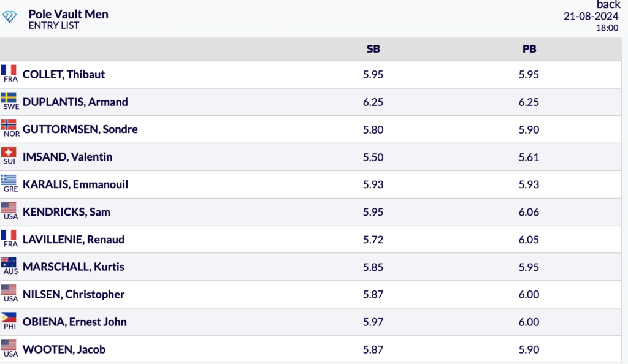Click the PB column header
This screenshot has height=364, width=628.
tap(529, 49)
